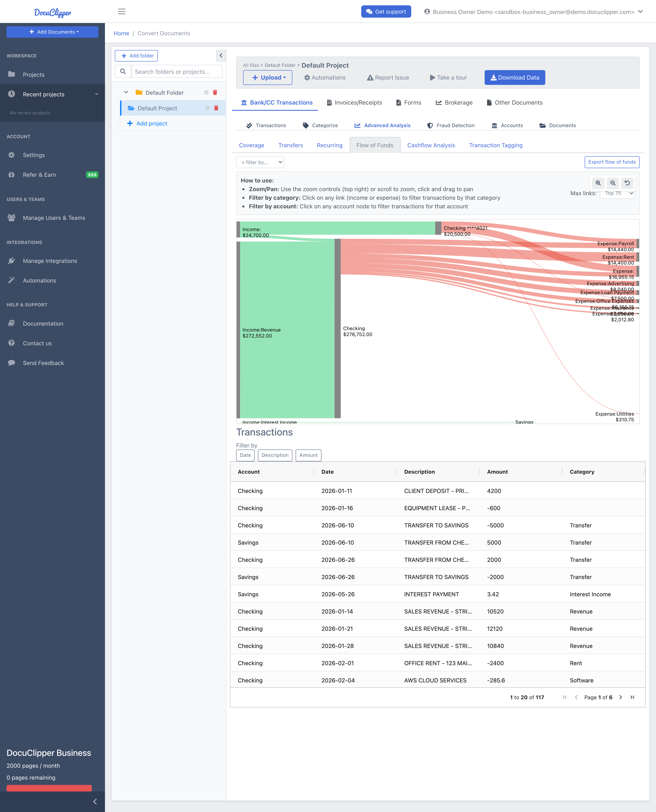Open the Upload dropdown
The width and height of the screenshot is (656, 812).
(268, 78)
